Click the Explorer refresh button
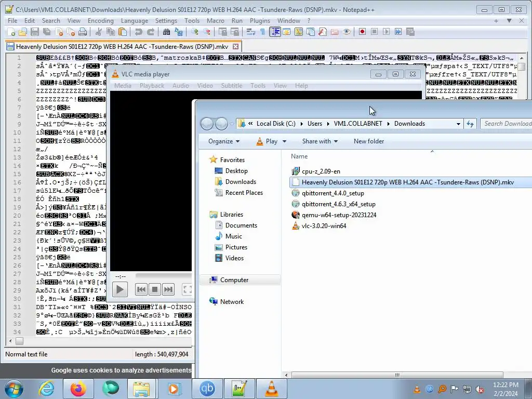Viewport: 532px width, 399px height. pyautogui.click(x=470, y=124)
